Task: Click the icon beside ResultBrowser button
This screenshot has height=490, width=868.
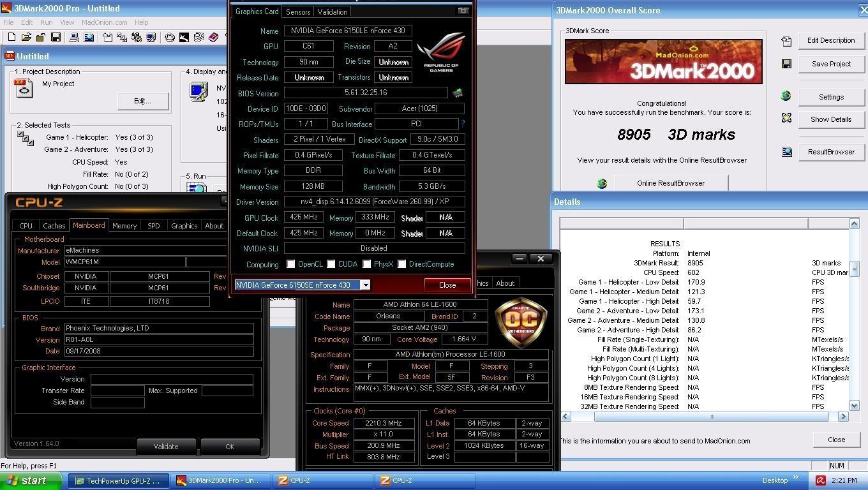Action: (786, 152)
